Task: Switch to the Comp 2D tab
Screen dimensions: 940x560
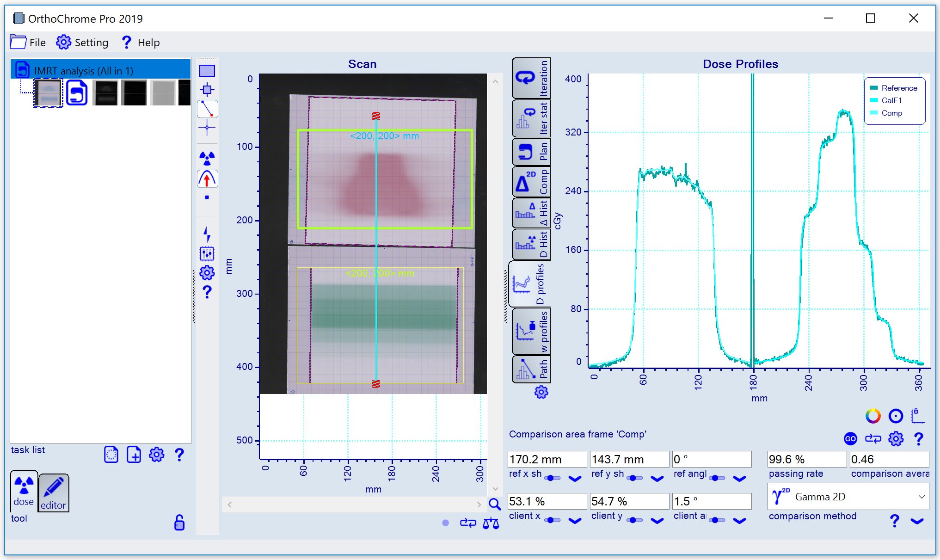Action: 531,182
